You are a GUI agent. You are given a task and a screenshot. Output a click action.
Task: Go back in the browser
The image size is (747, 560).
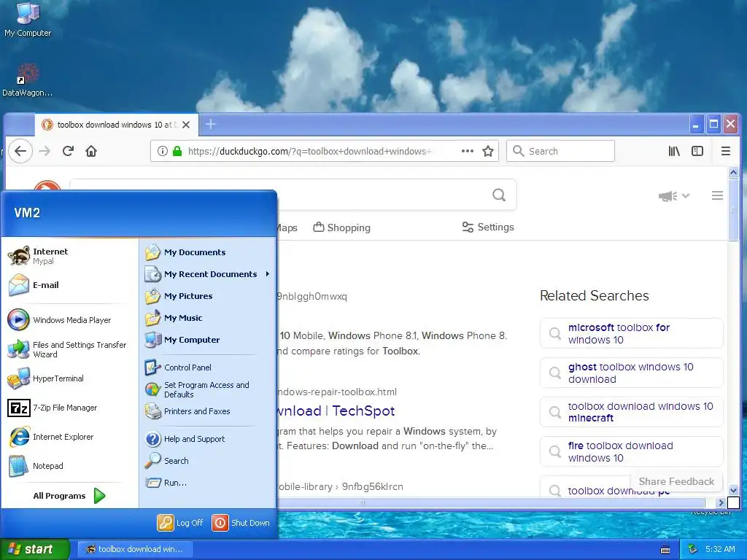[x=20, y=151]
